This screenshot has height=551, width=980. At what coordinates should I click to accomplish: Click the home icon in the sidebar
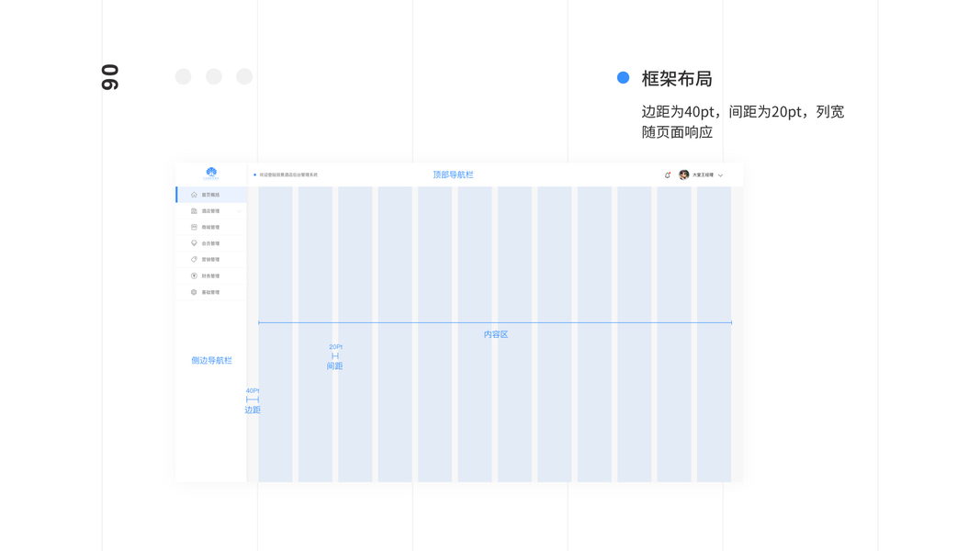(x=194, y=195)
